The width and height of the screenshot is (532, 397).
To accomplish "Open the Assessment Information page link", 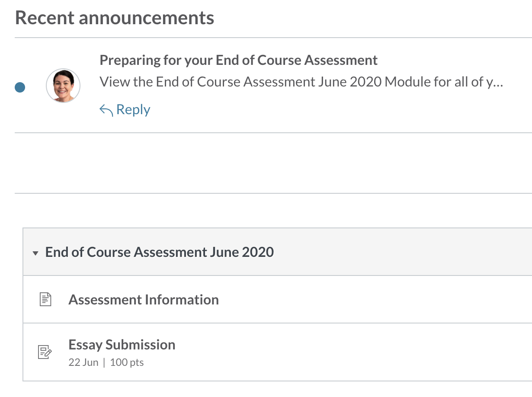I will click(x=144, y=300).
